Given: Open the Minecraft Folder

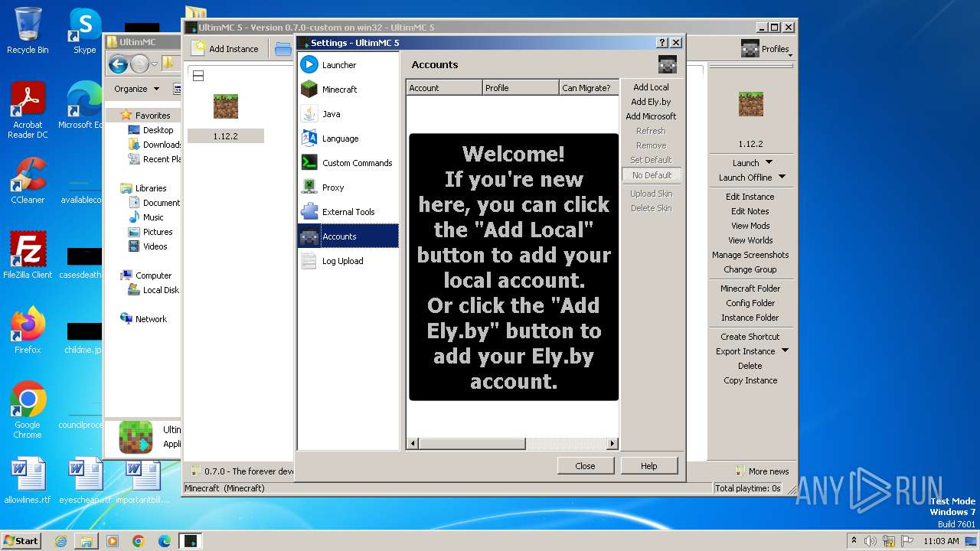Looking at the screenshot, I should [750, 289].
